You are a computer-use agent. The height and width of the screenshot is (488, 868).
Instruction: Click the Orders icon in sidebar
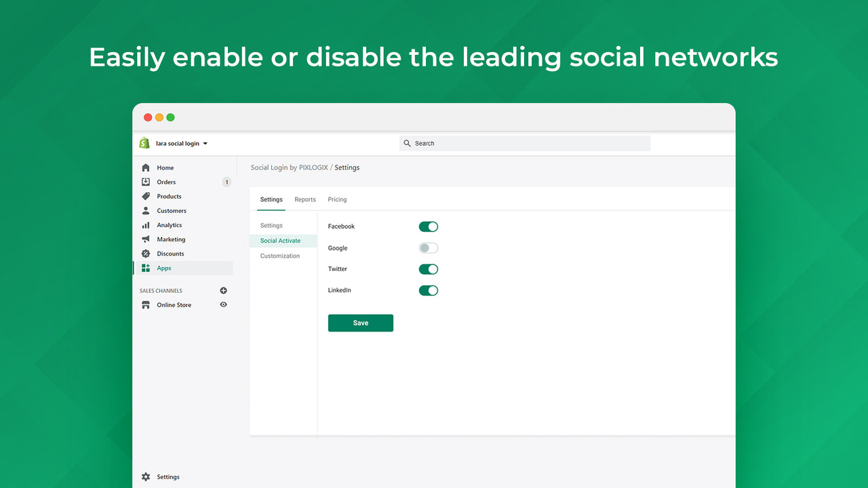coord(146,182)
